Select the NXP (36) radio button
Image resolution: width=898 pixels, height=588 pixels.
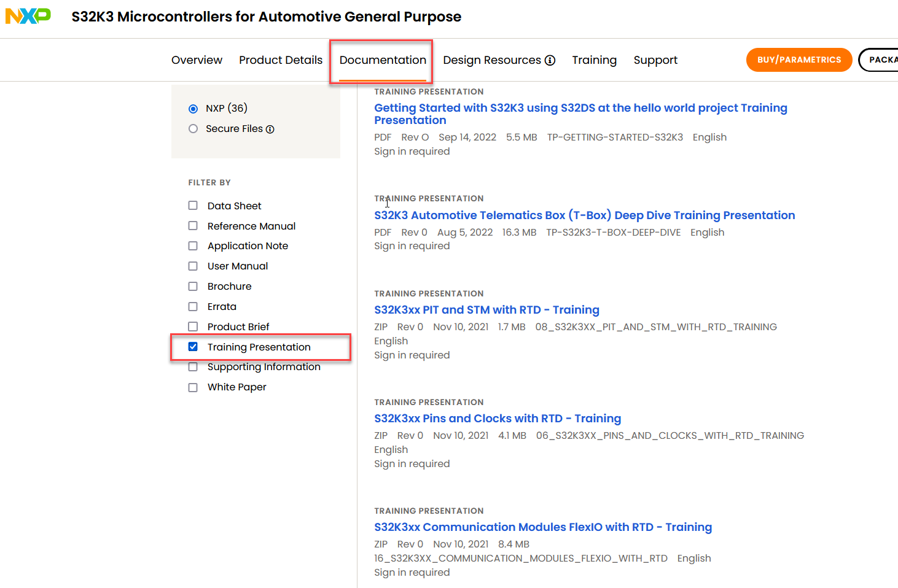193,109
